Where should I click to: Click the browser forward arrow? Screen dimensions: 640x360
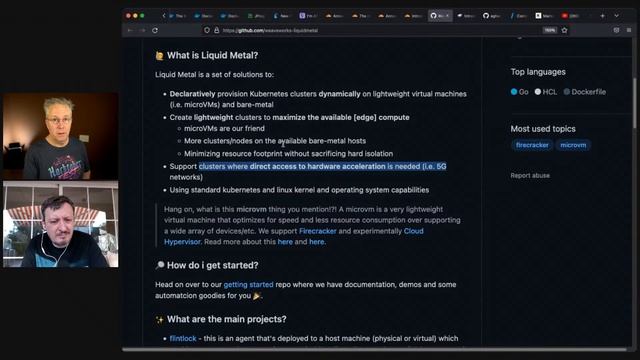[x=142, y=30]
